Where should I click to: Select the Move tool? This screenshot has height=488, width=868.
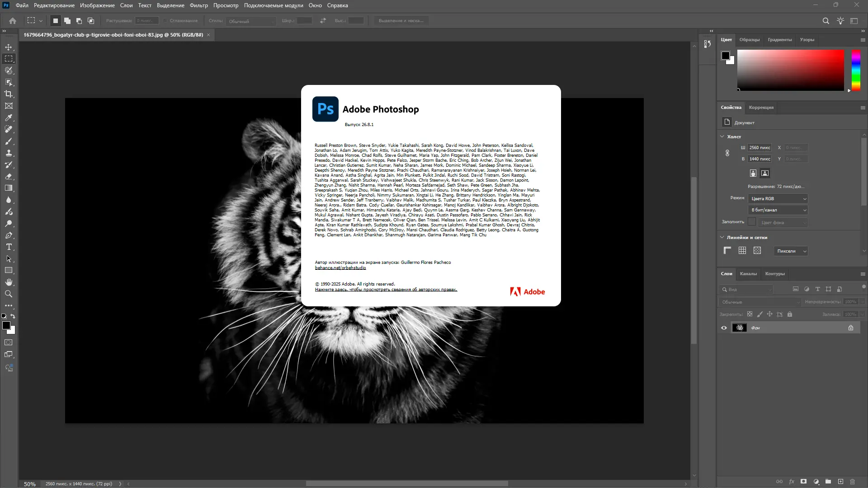(9, 47)
